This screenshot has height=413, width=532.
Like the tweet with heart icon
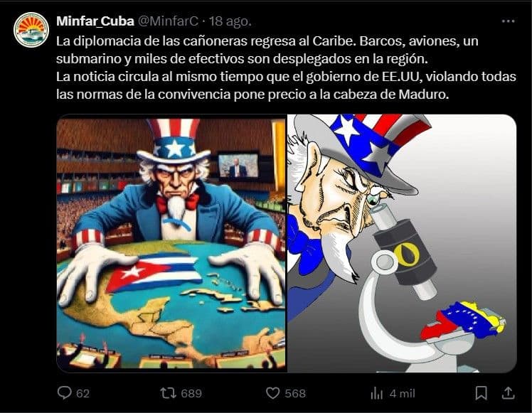[x=272, y=393]
